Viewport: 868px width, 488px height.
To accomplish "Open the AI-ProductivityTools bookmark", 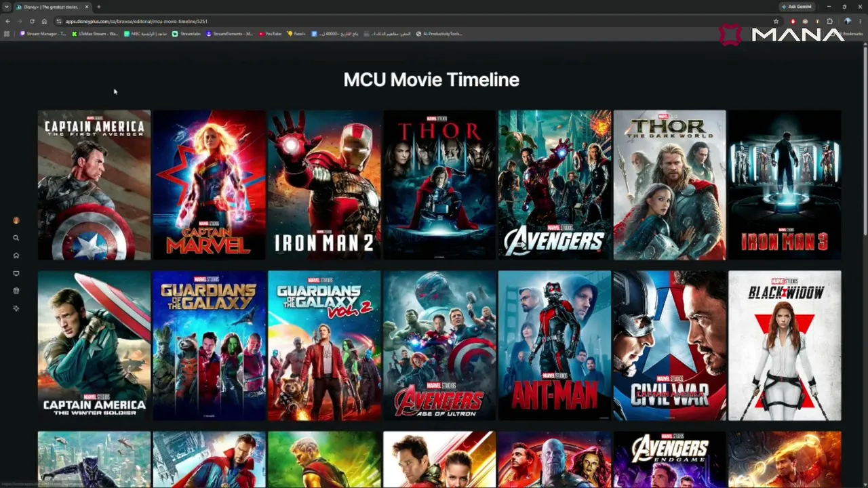I will coord(439,34).
